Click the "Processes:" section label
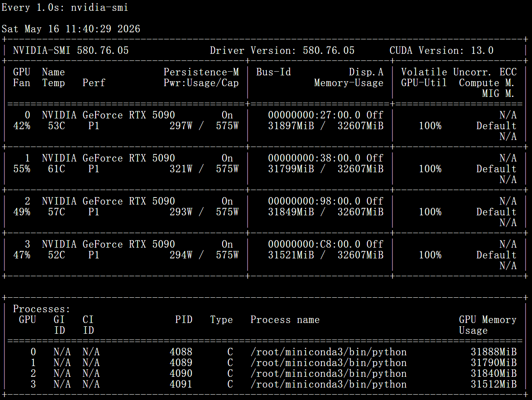 pyautogui.click(x=42, y=309)
